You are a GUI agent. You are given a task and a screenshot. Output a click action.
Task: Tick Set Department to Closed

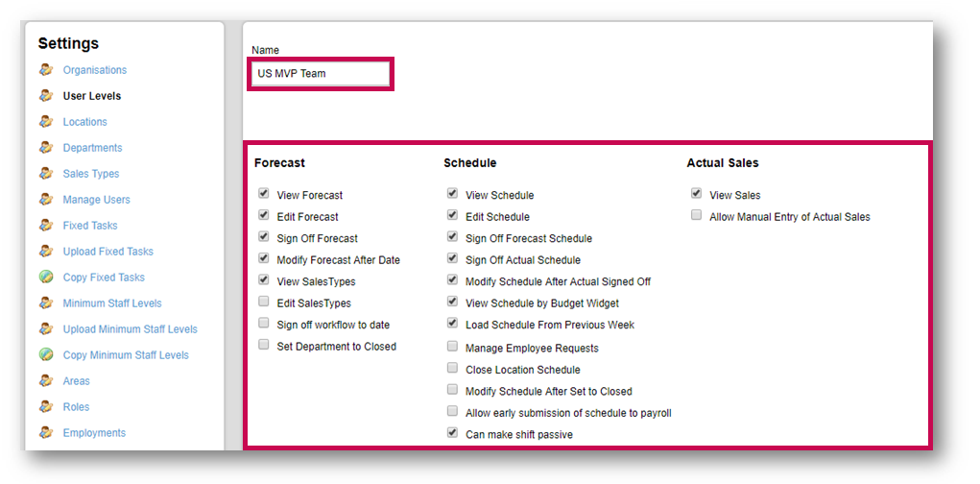264,346
